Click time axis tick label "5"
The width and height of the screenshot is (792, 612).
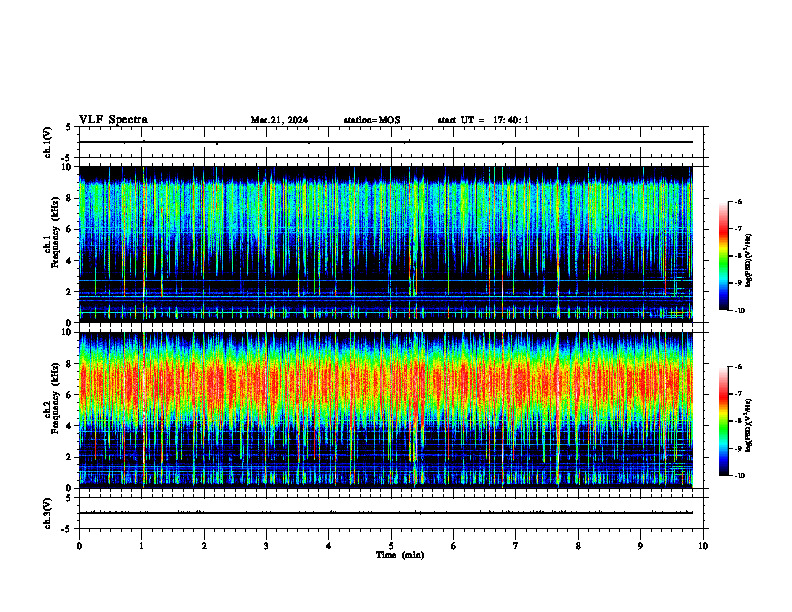391,546
